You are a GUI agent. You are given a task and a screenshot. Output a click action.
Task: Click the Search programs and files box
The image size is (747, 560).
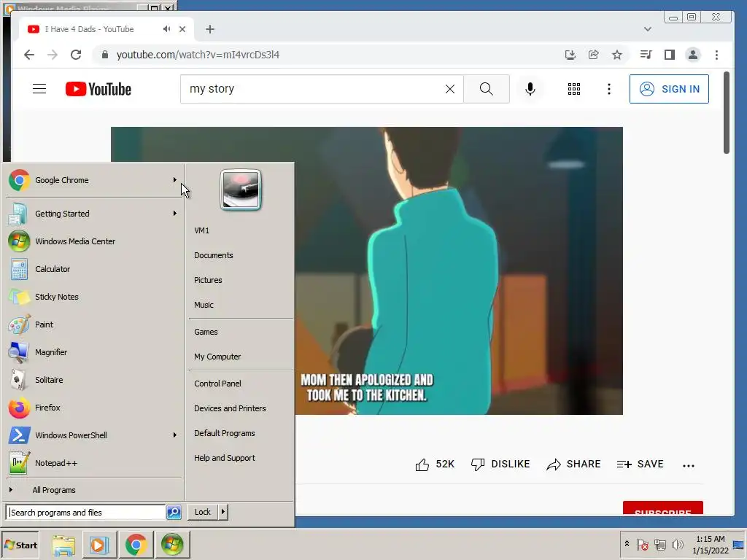[86, 513]
